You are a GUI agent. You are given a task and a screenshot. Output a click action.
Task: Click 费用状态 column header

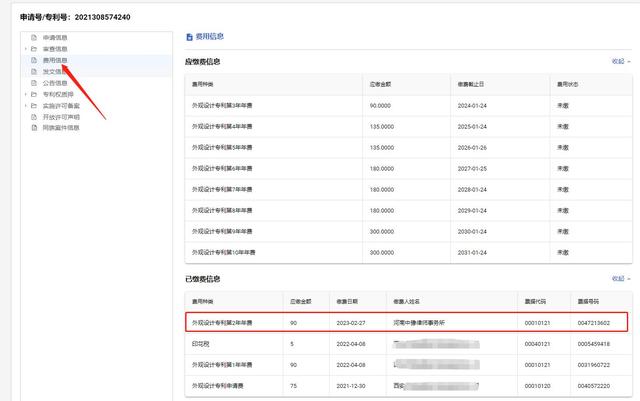(x=567, y=85)
